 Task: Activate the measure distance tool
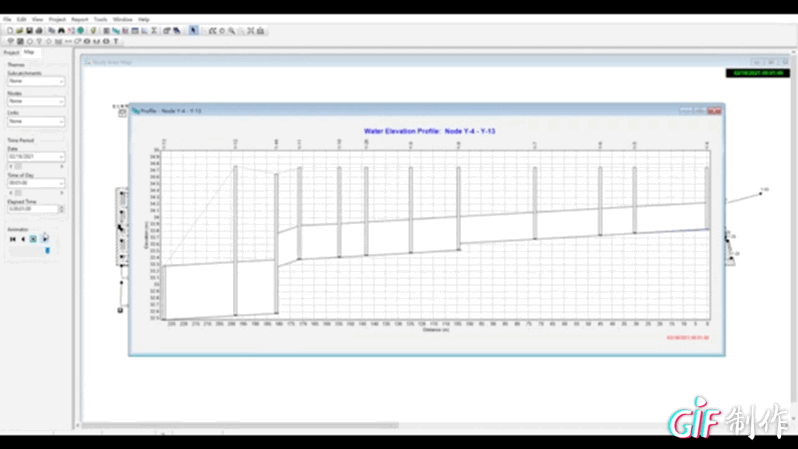(261, 31)
